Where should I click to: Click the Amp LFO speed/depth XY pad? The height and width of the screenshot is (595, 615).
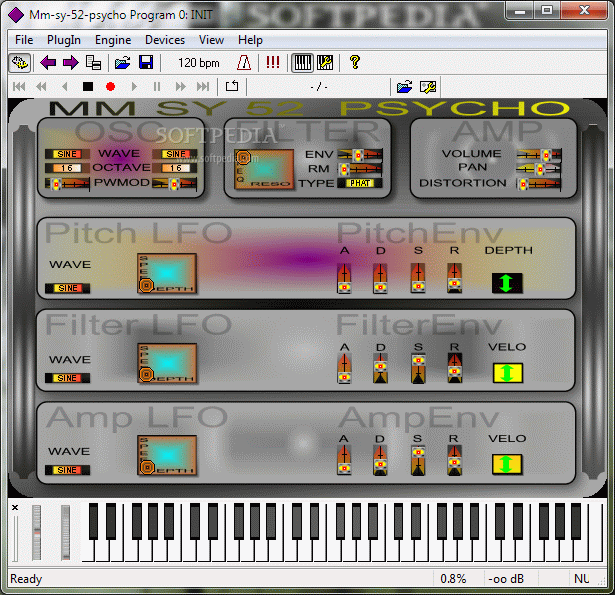[167, 455]
